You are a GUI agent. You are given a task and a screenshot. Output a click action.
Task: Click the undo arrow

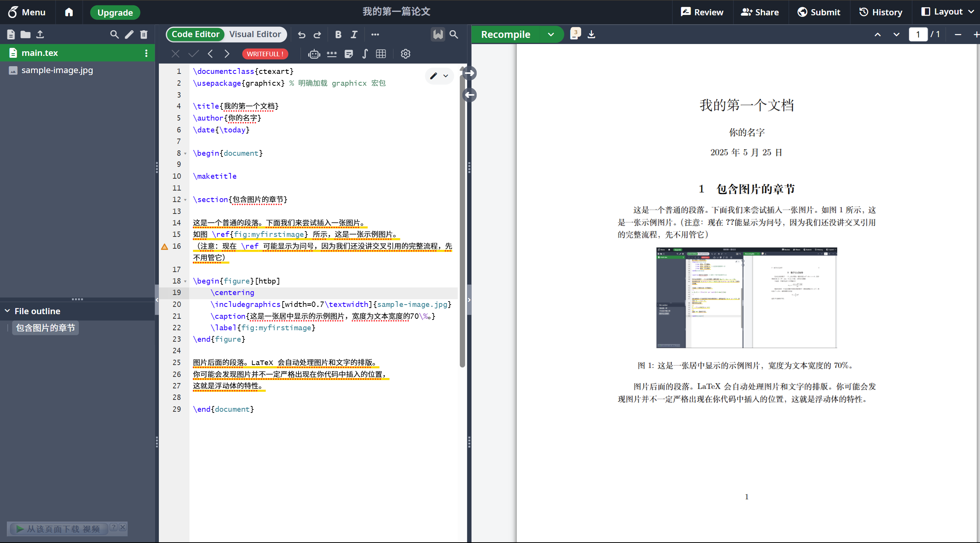tap(302, 34)
